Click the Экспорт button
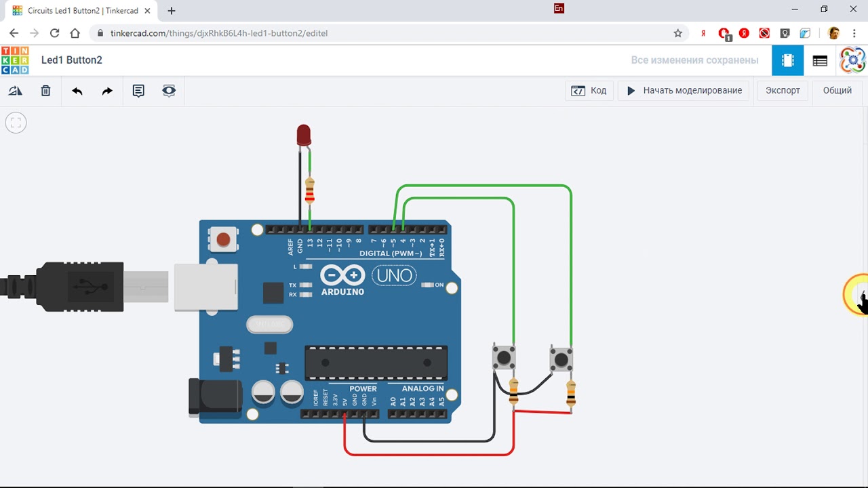The height and width of the screenshot is (488, 868). 783,90
